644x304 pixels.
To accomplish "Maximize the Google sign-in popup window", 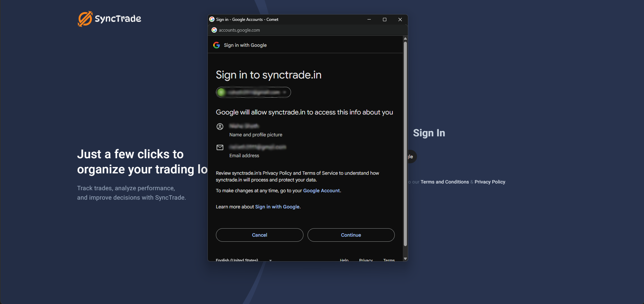I will (x=385, y=20).
